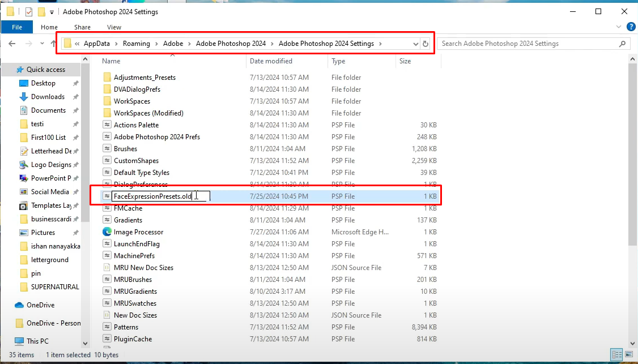The image size is (638, 364).
Task: Select the Actions Palette file name
Action: coord(137,125)
